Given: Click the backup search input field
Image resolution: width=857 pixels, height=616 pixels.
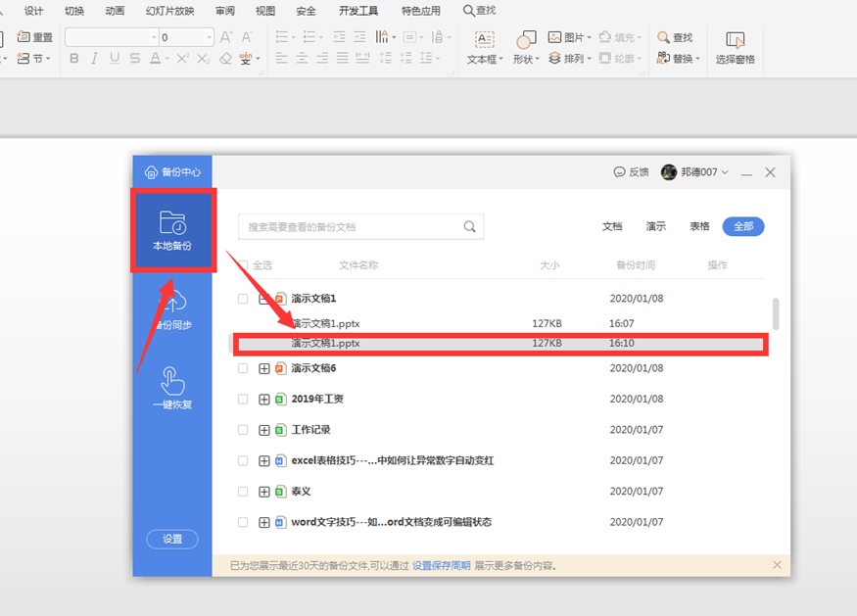Looking at the screenshot, I should 360,227.
